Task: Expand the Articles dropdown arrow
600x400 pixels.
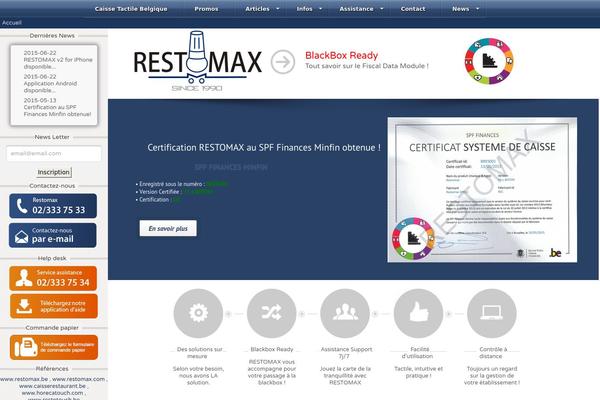Action: [x=278, y=9]
